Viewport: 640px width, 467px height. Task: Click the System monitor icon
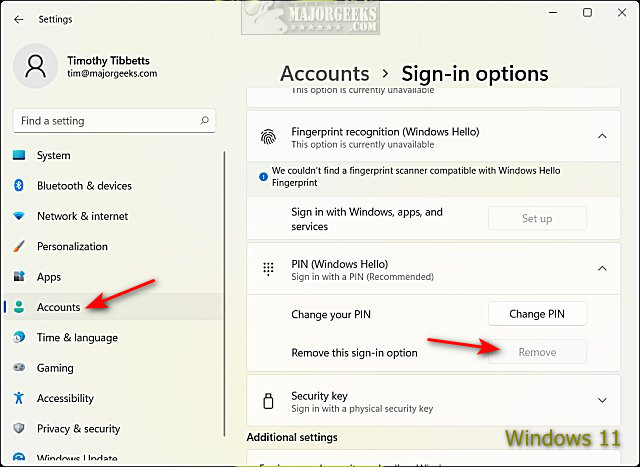19,155
